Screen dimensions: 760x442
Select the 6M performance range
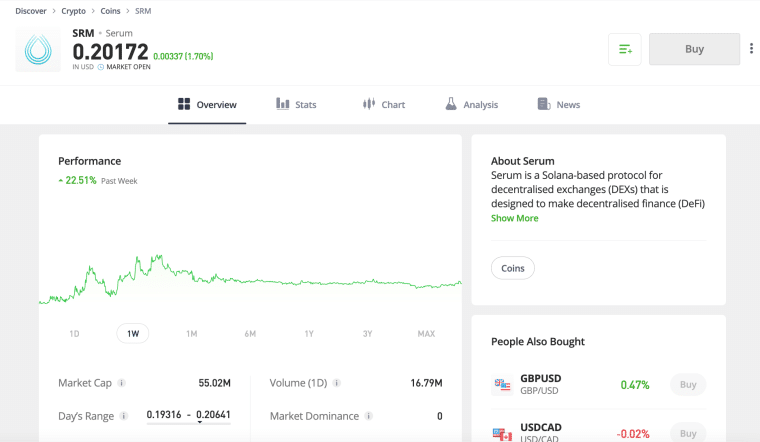click(250, 333)
